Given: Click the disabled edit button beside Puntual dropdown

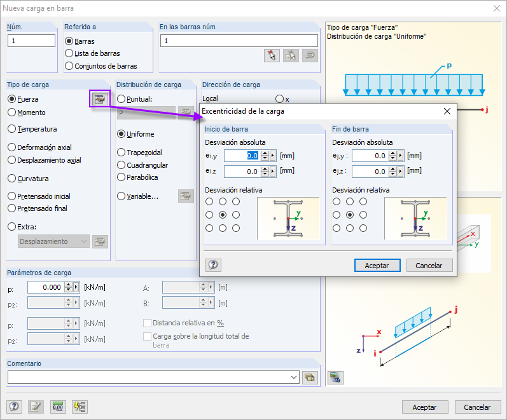Looking at the screenshot, I should 185,112.
